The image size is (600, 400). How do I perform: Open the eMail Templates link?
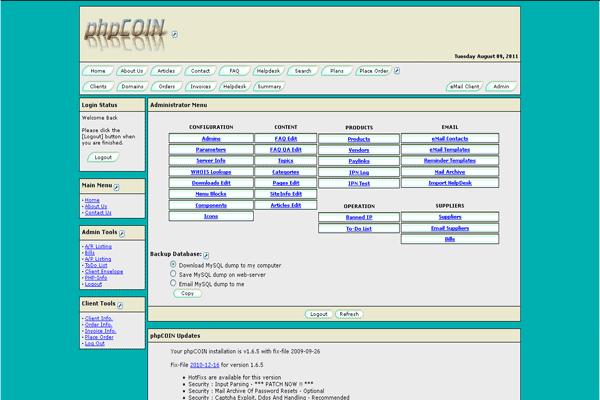[x=450, y=150]
